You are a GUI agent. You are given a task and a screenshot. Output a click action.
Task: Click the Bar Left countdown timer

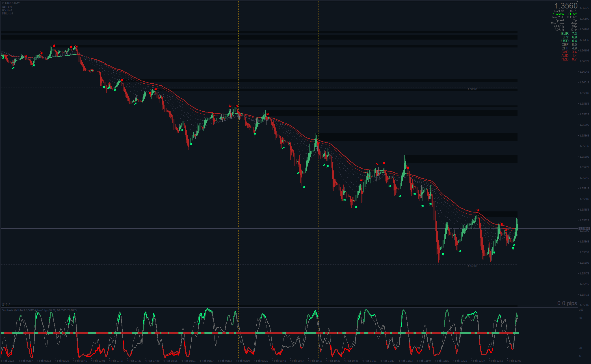click(573, 11)
